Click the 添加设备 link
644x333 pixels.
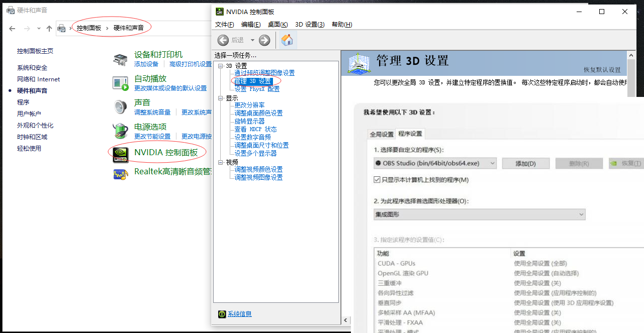[146, 64]
